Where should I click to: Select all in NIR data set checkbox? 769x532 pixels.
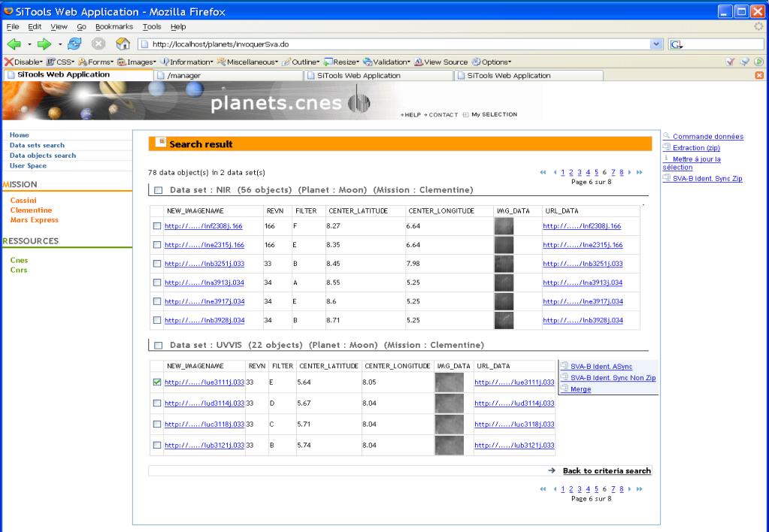coord(158,190)
